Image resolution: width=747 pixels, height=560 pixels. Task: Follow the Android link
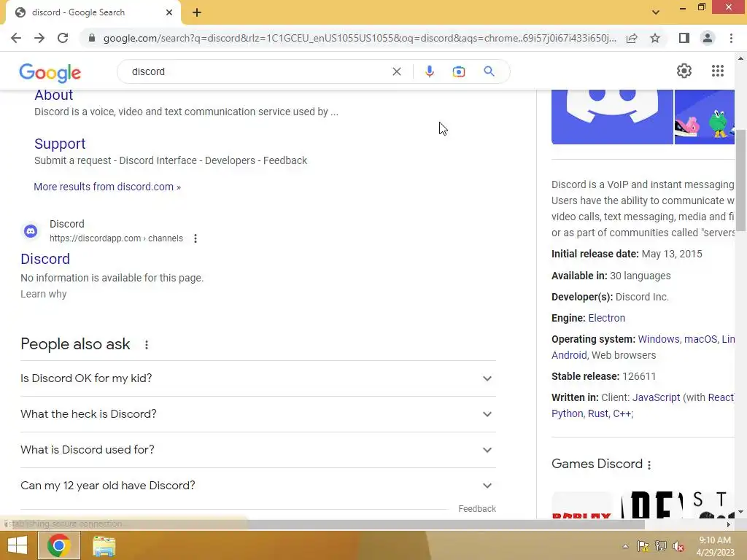pos(569,355)
